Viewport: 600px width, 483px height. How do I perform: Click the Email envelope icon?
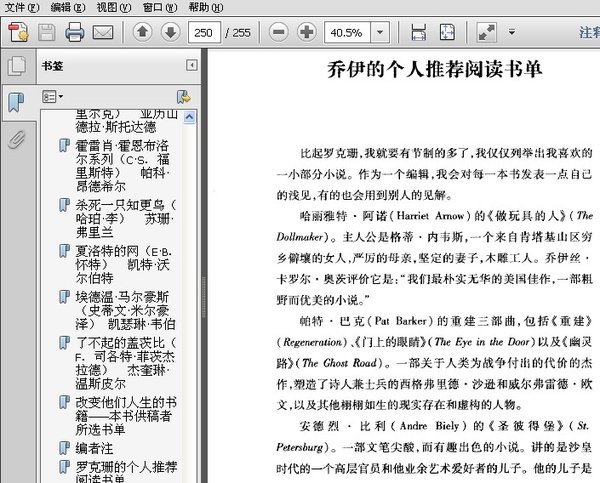pos(103,33)
